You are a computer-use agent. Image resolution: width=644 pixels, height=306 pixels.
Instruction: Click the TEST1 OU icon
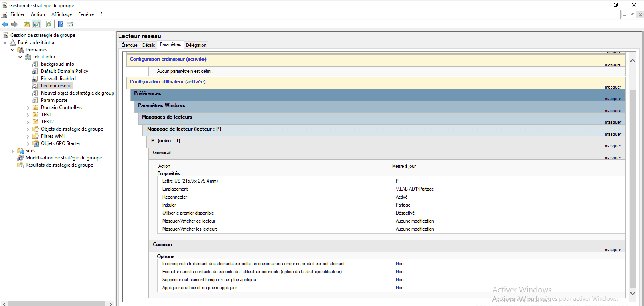point(36,115)
